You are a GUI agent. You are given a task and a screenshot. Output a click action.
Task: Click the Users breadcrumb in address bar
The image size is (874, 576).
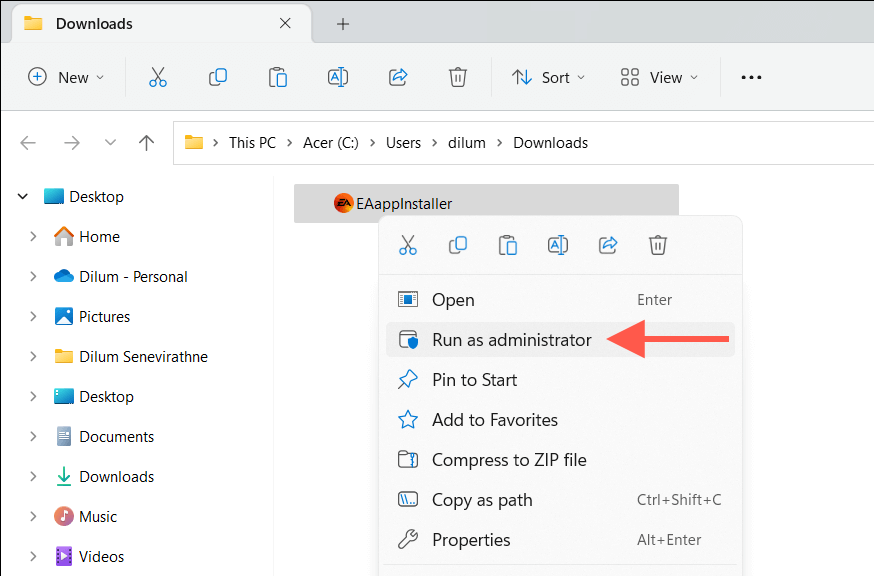pos(403,143)
